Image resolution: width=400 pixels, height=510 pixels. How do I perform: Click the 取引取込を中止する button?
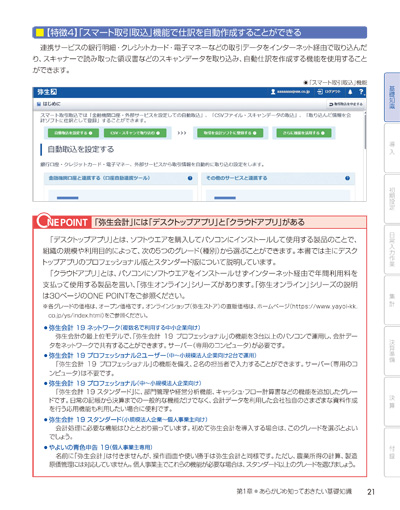pyautogui.click(x=345, y=104)
